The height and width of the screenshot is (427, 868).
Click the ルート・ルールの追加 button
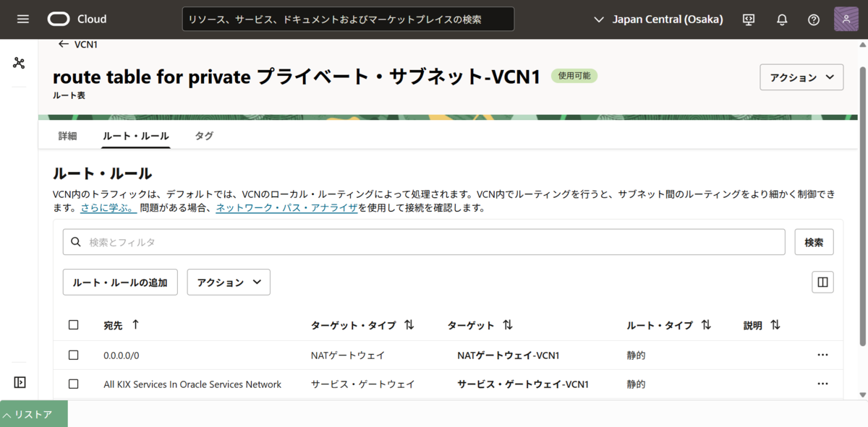tap(120, 282)
